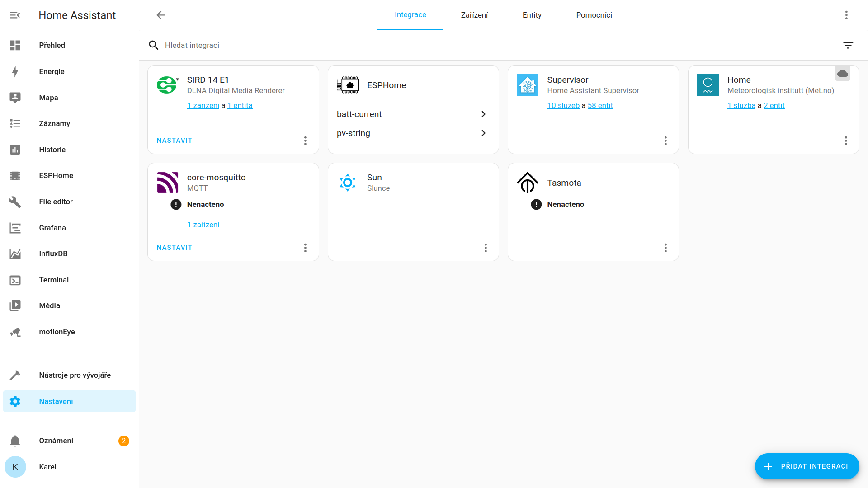868x488 pixels.
Task: Open Terminal from the sidebar
Action: click(54, 280)
